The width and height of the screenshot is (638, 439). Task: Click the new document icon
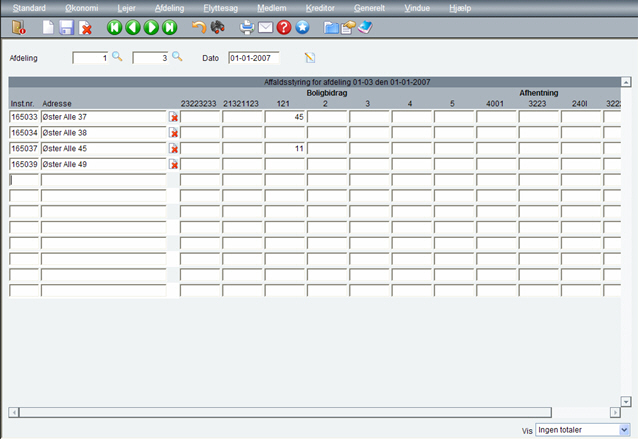pyautogui.click(x=47, y=28)
